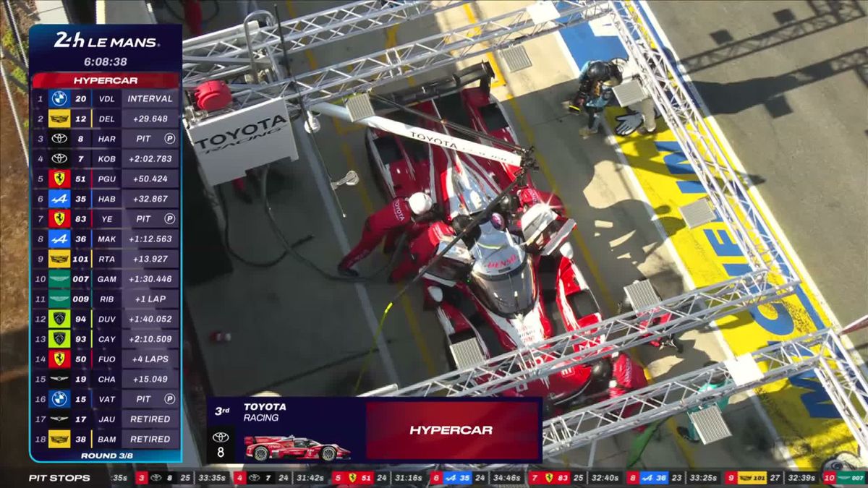Click driver code VDL in first row

(x=106, y=98)
